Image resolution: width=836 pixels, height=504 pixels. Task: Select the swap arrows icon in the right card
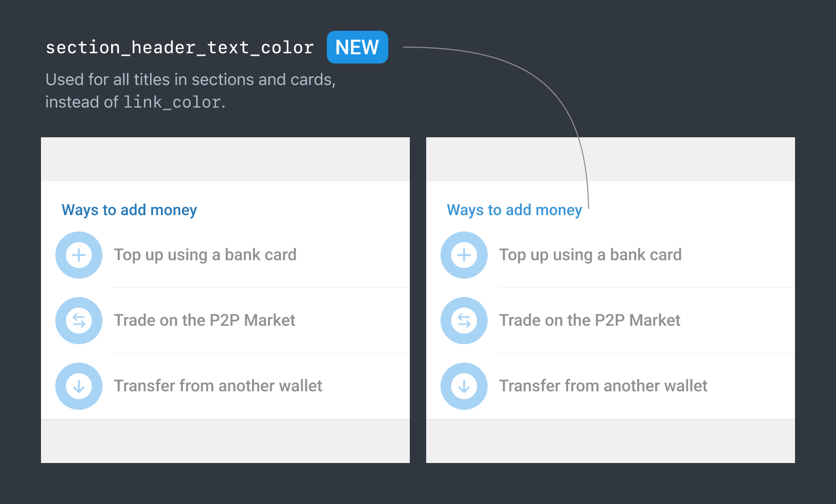464,320
